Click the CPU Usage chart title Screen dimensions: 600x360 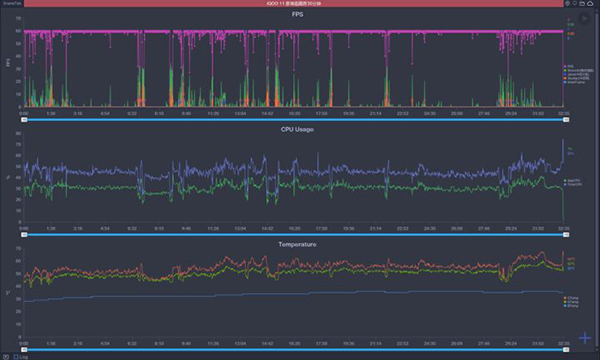pos(297,129)
